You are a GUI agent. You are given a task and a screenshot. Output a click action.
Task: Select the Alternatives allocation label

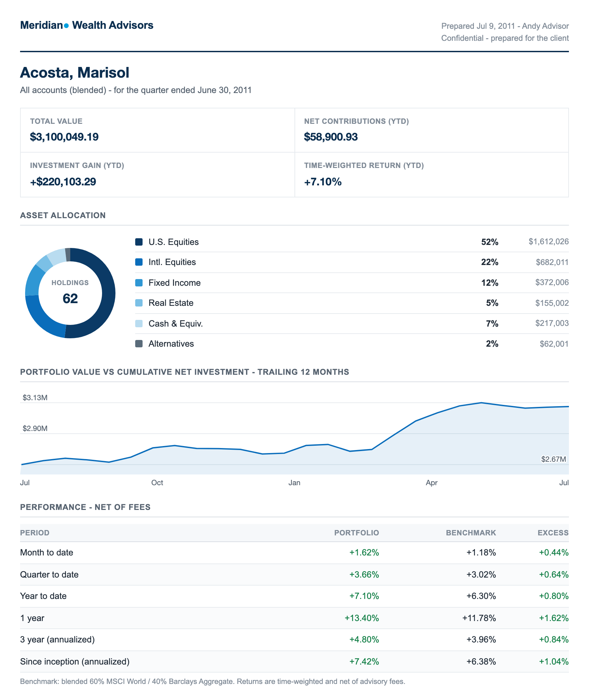(171, 344)
